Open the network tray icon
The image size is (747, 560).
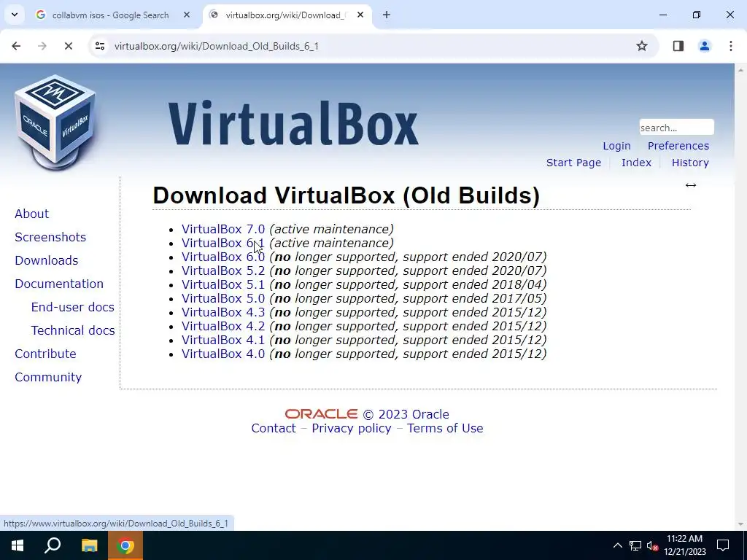[635, 545]
